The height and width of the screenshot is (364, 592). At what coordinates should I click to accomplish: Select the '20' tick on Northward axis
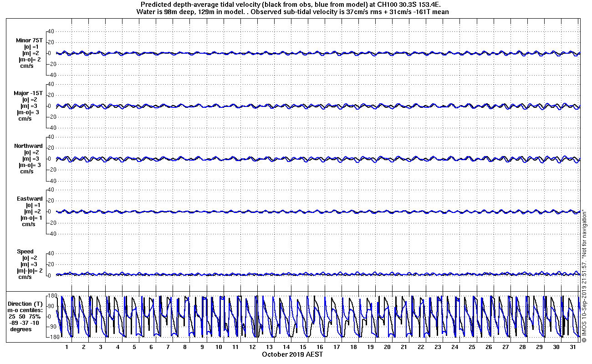click(x=51, y=148)
